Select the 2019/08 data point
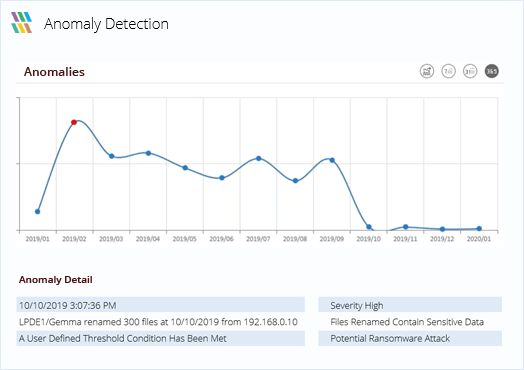The image size is (524, 370). [295, 181]
